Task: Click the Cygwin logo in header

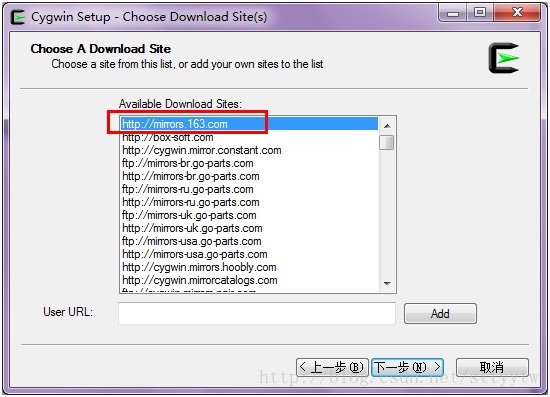Action: (504, 58)
